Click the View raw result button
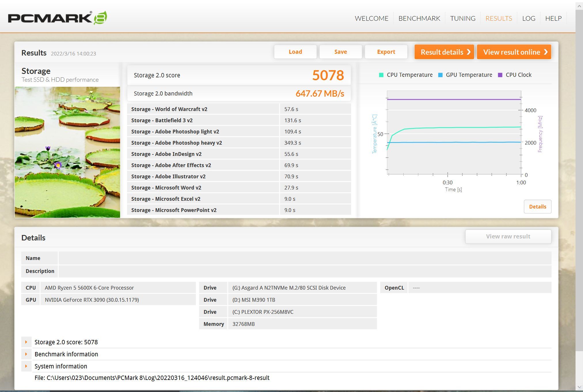This screenshot has width=583, height=392. (508, 236)
